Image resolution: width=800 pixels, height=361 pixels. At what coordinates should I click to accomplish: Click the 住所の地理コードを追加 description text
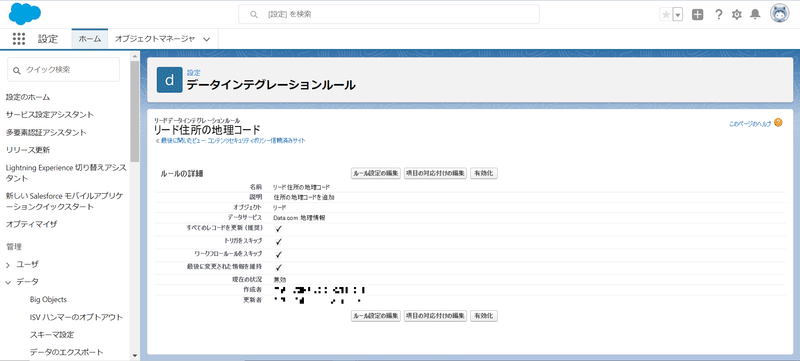(304, 197)
